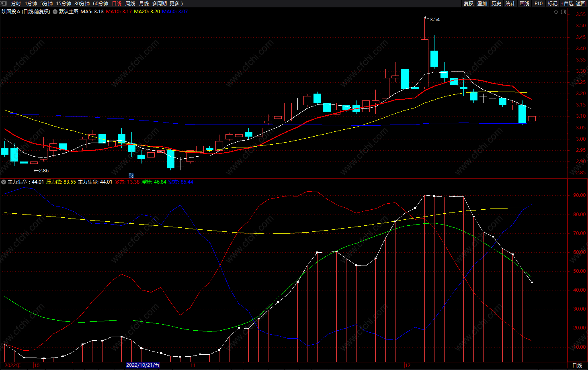Click the 2022年 label on time axis
588x370 pixels.
(13, 365)
